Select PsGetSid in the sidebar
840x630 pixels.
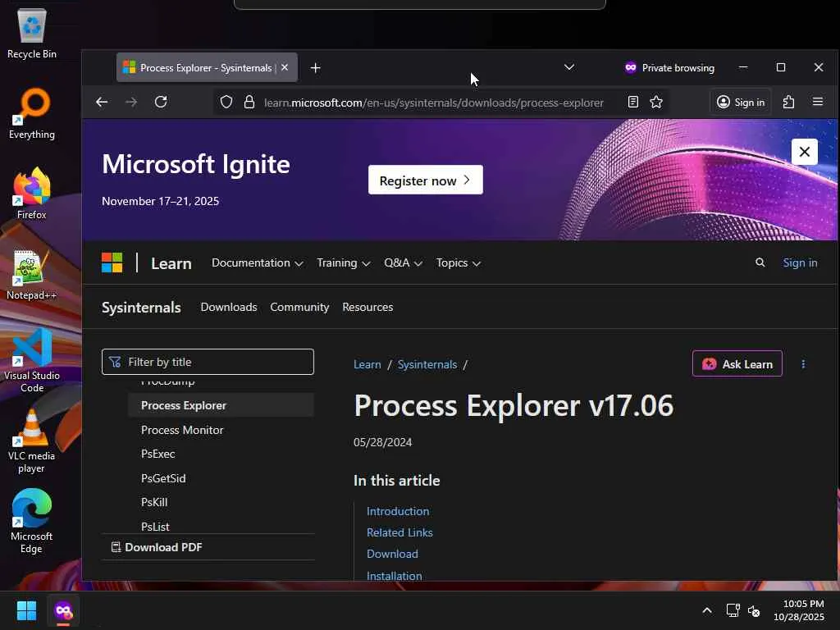click(x=163, y=478)
